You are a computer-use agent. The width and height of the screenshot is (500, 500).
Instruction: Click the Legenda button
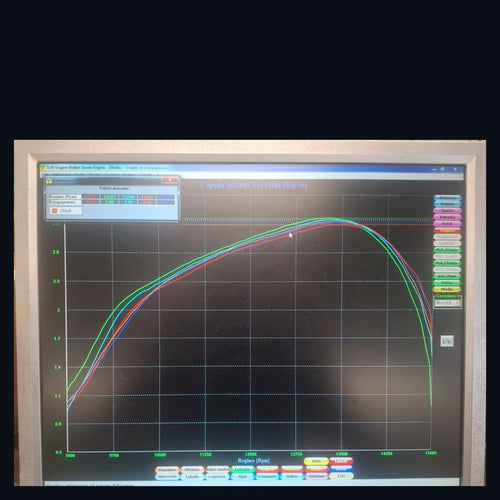(x=217, y=476)
